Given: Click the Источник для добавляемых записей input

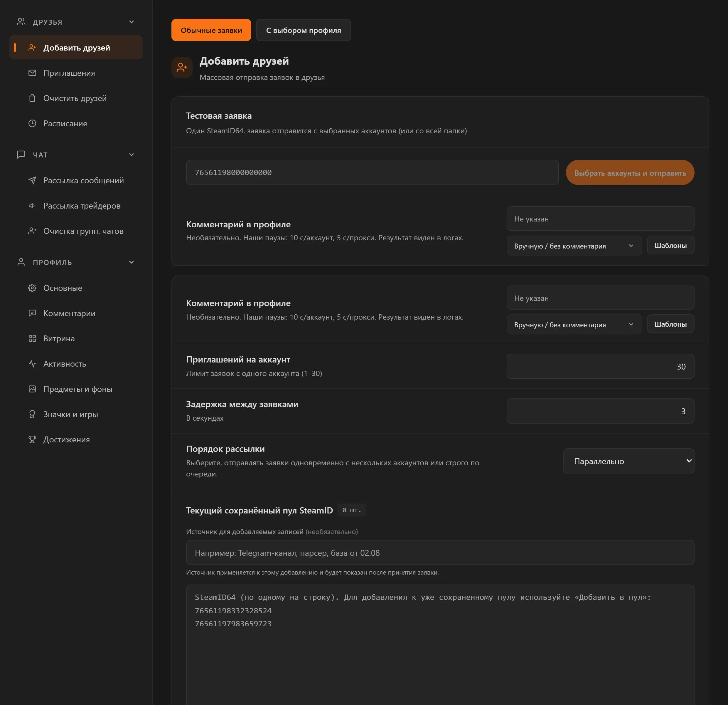Looking at the screenshot, I should (x=440, y=553).
